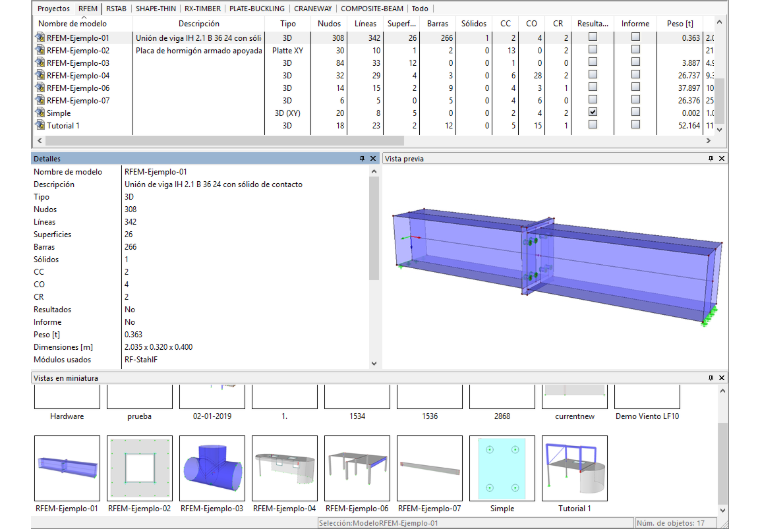Select the RFEM-Ejemplo-04 thumbnail
The height and width of the screenshot is (529, 760).
[285, 468]
